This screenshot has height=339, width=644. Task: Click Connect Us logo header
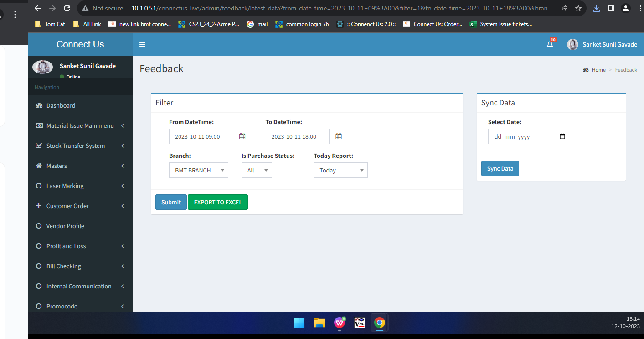[x=80, y=44]
